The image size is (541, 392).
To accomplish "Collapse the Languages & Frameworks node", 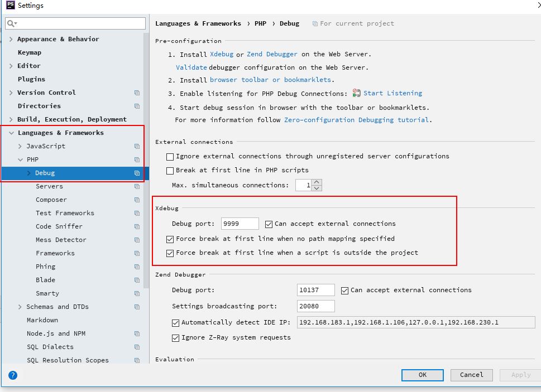I will [x=11, y=133].
